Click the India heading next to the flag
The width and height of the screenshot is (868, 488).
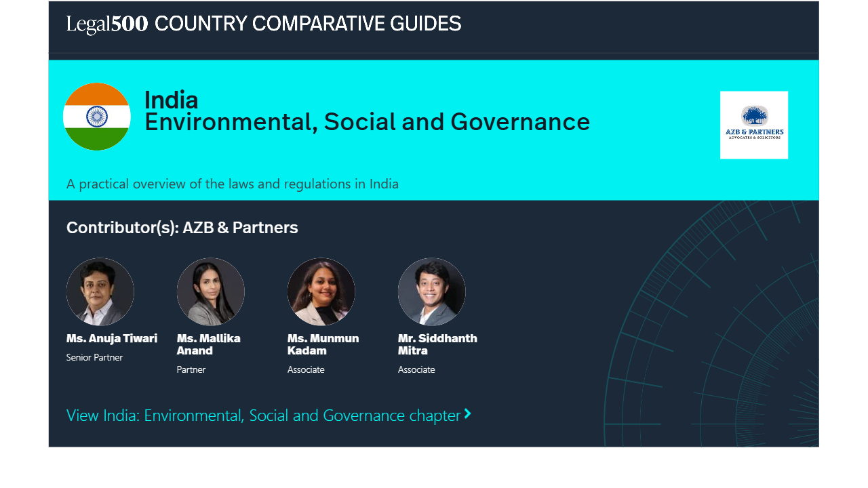point(172,100)
